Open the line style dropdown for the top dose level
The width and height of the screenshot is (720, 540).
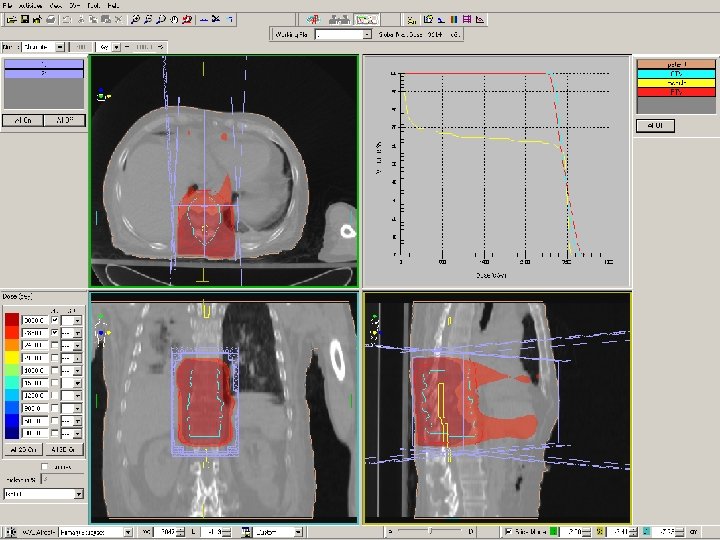click(x=77, y=320)
